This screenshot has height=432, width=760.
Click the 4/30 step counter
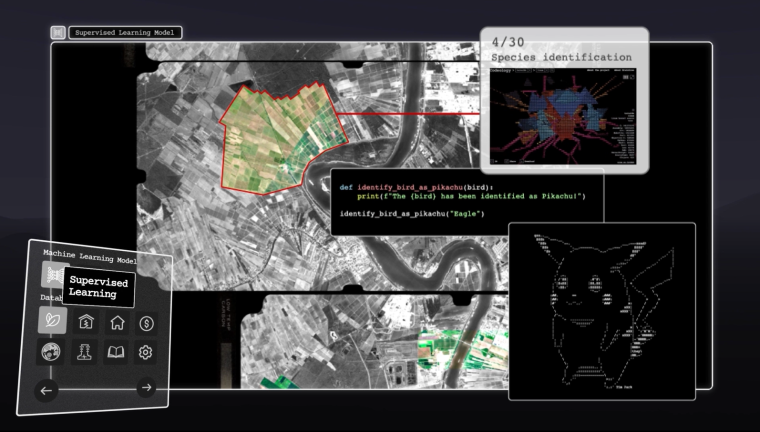coord(508,42)
